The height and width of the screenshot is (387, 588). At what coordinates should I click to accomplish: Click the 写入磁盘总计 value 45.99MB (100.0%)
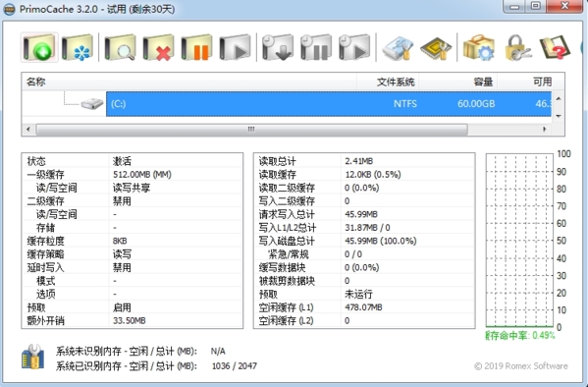coord(380,241)
